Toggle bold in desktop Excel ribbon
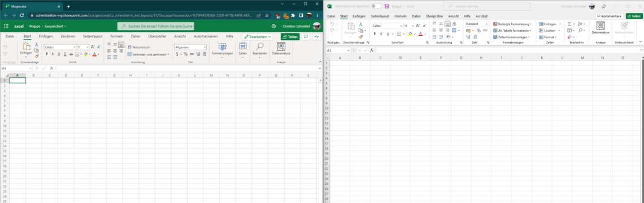This screenshot has width=644, height=203. point(375,34)
